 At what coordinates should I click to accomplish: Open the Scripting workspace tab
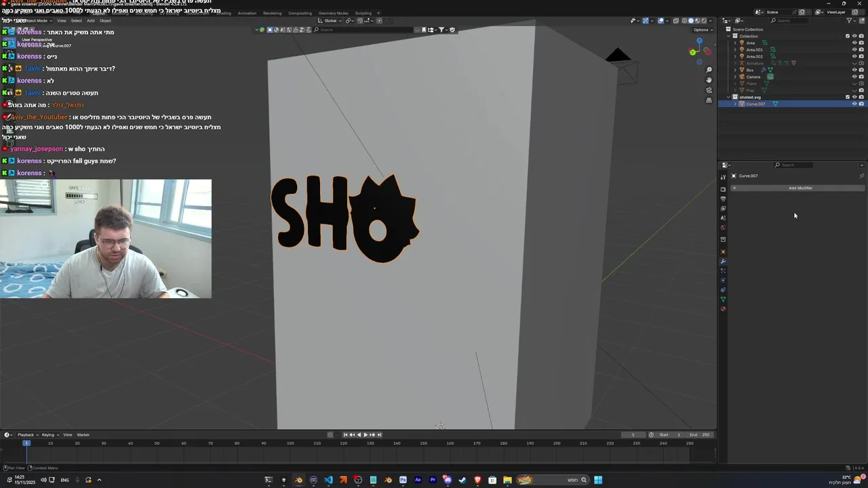pos(363,13)
